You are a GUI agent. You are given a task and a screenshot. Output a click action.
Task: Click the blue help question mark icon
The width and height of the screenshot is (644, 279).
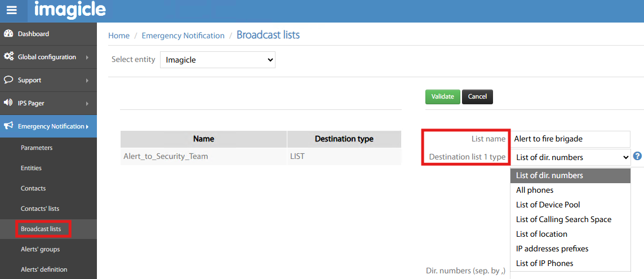[x=637, y=157]
